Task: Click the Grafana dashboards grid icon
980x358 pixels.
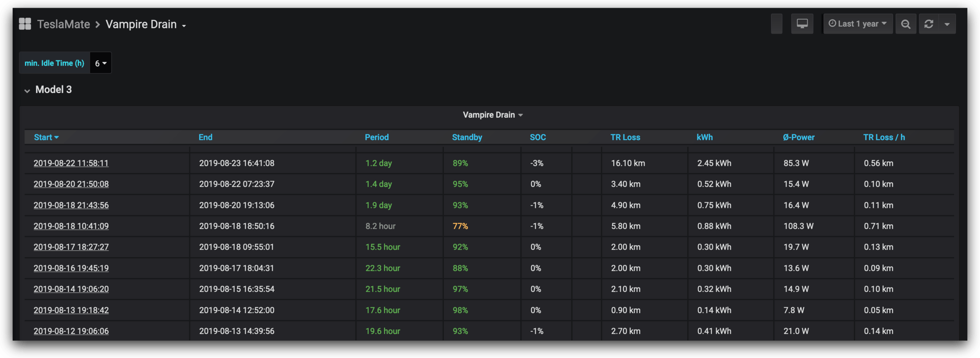Action: pos(25,24)
